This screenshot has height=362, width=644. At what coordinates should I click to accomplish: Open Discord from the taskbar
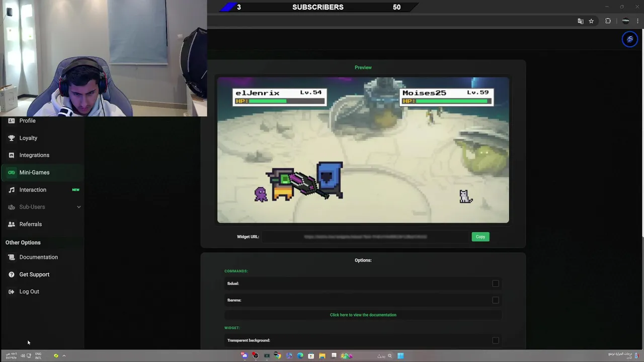[245, 356]
